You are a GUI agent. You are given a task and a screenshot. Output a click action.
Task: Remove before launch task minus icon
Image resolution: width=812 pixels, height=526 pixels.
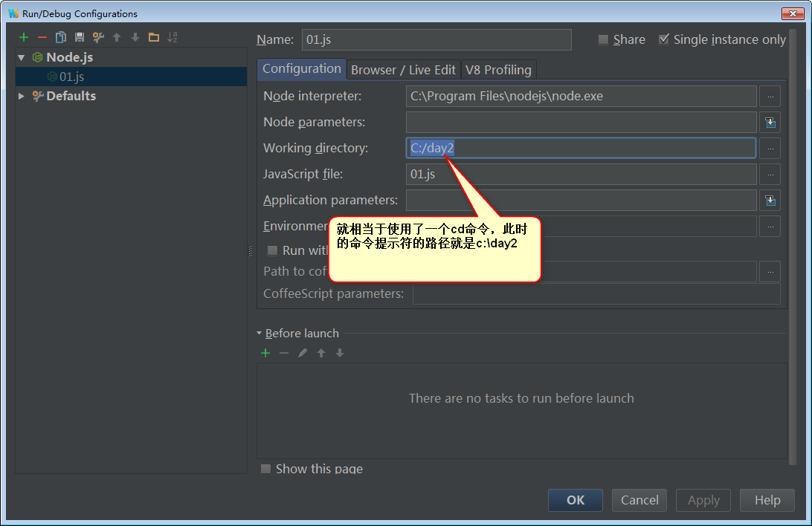[284, 353]
